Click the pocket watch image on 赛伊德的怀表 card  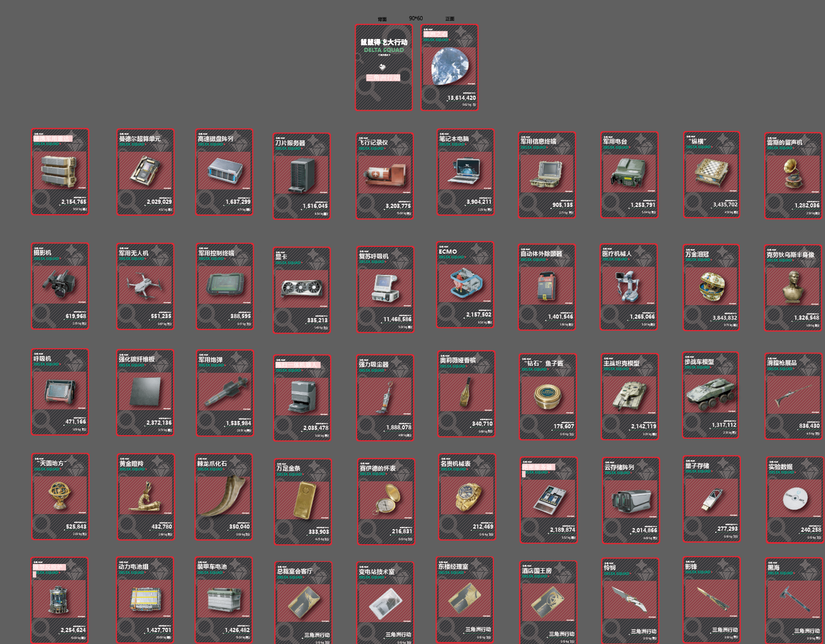[386, 499]
